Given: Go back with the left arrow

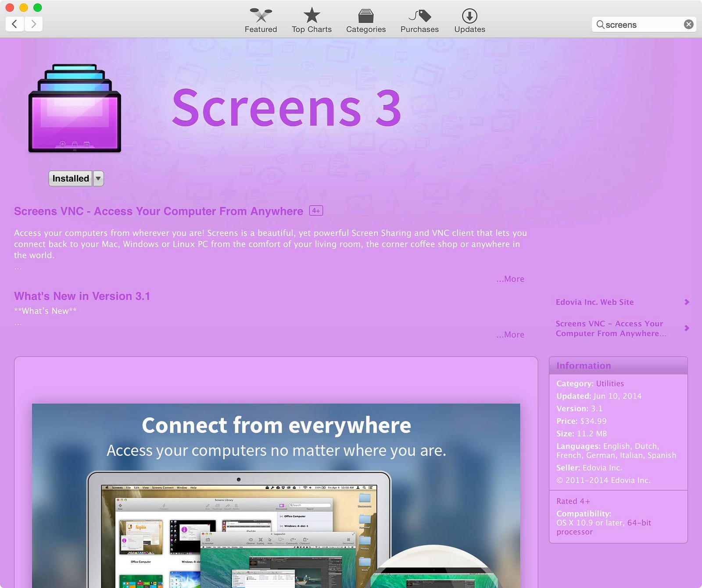Looking at the screenshot, I should 14,24.
